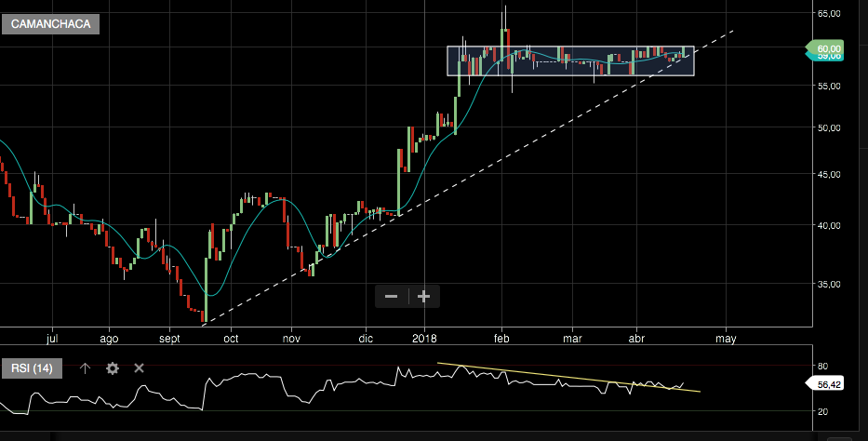The width and height of the screenshot is (868, 441).
Task: Click the 45,00 price axis label
Action: point(829,174)
